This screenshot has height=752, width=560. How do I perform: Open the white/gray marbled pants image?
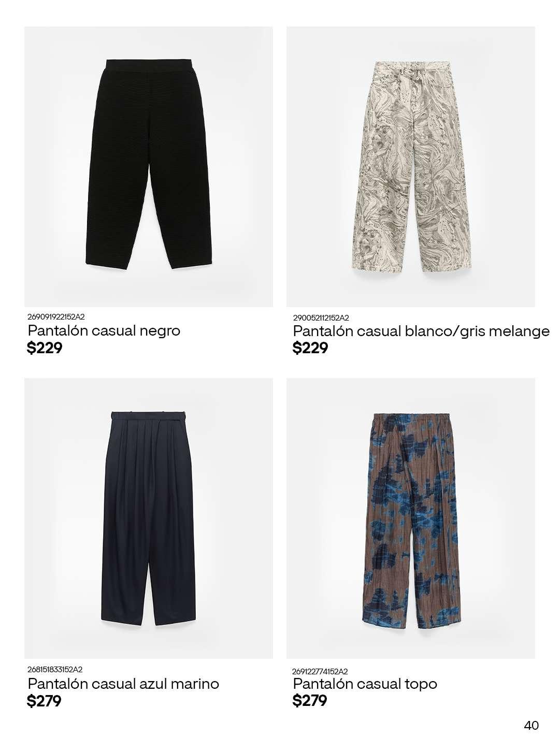coord(411,167)
